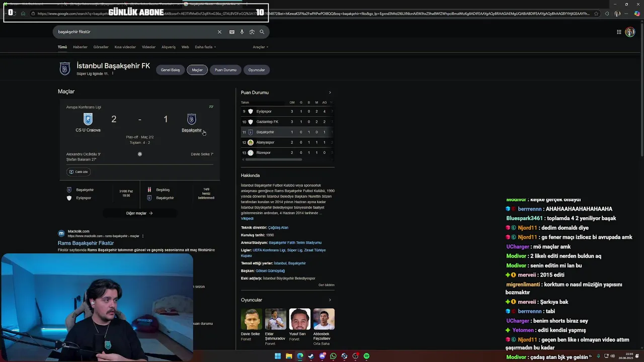Image resolution: width=644 pixels, height=362 pixels.
Task: Select the Gaziantep FK standings row
Action: point(287,122)
